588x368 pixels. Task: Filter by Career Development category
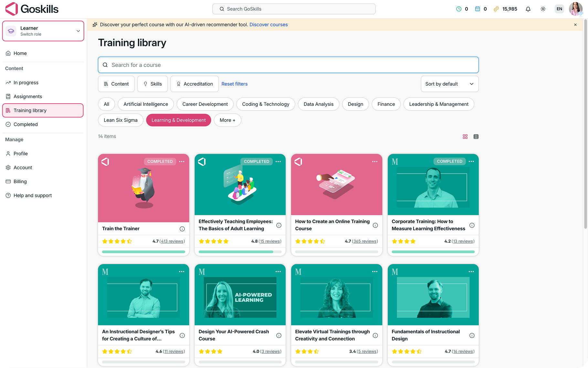click(x=205, y=104)
